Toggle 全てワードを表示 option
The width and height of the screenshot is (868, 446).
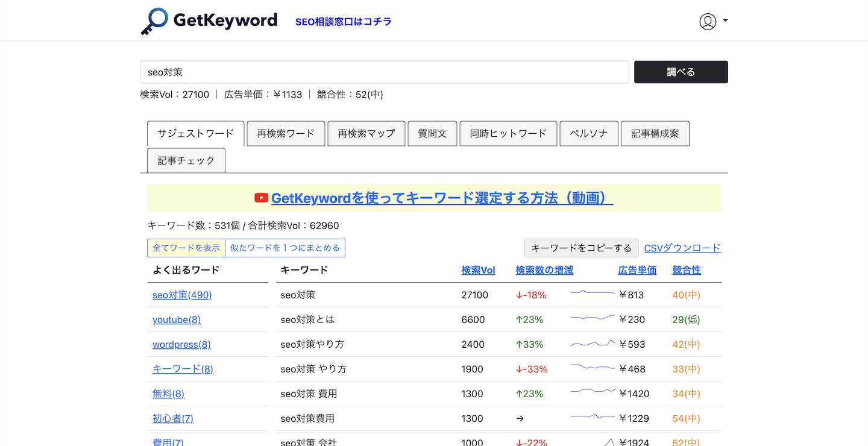coord(186,248)
